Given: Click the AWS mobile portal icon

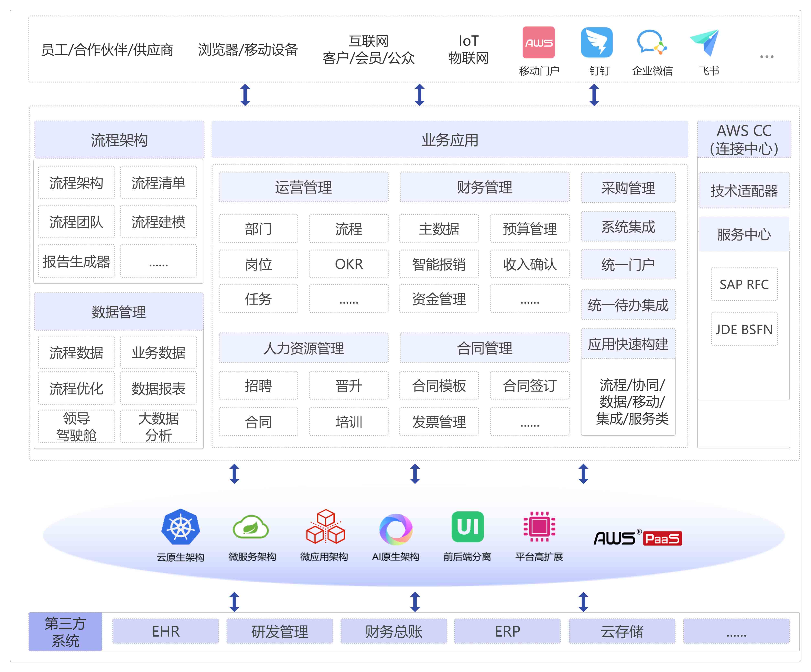Looking at the screenshot, I should [538, 43].
